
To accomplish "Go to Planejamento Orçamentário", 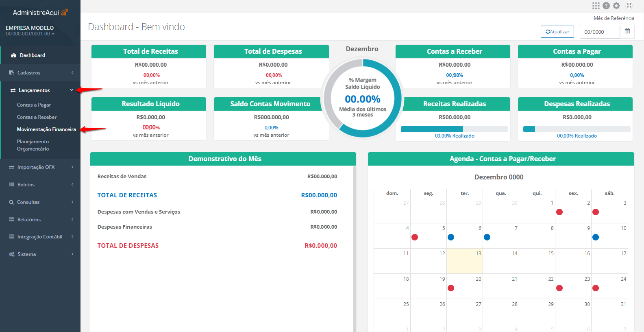I will 33,145.
